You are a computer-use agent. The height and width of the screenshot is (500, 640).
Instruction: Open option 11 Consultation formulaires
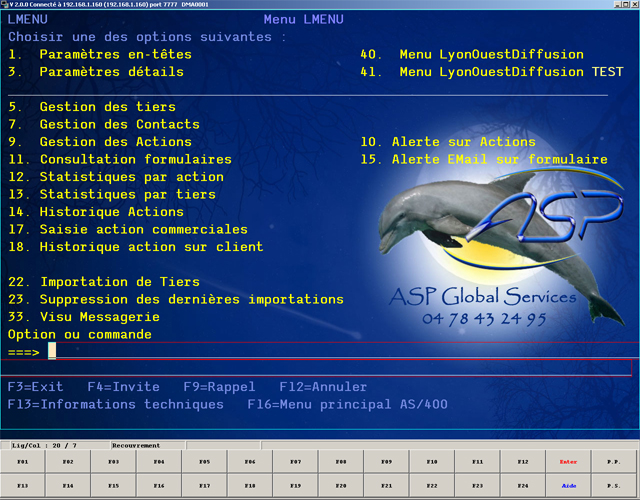click(120, 160)
